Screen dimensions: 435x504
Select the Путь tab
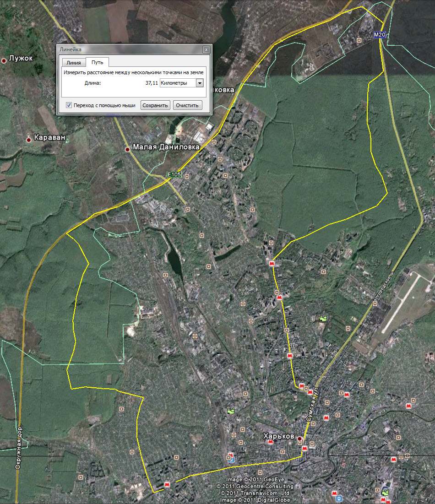pyautogui.click(x=97, y=62)
